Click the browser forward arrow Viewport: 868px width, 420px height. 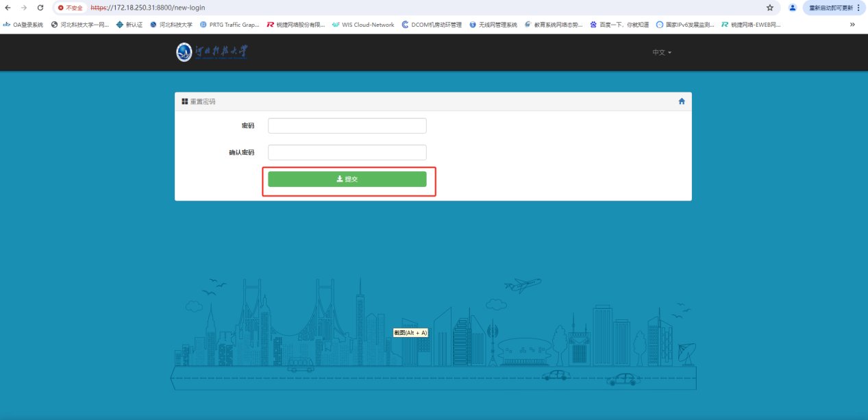click(25, 8)
